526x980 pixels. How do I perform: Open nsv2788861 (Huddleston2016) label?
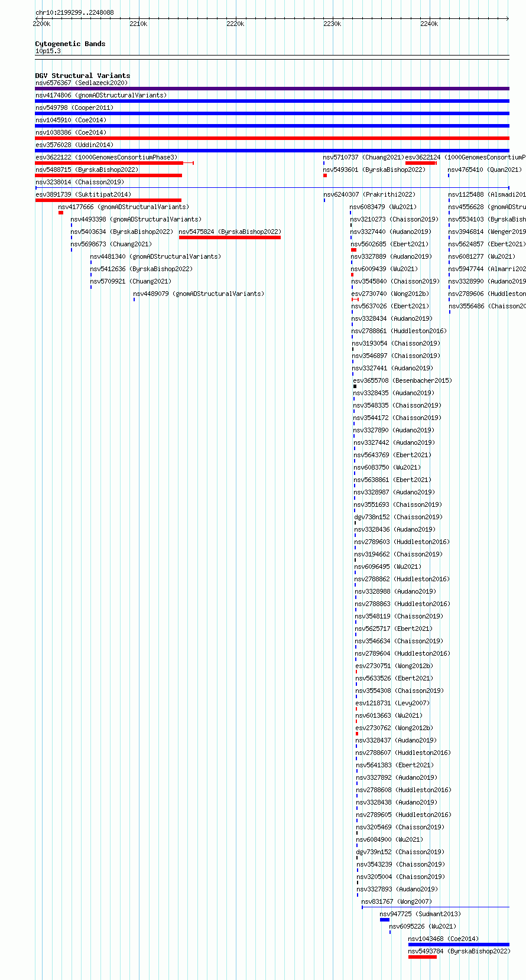tap(399, 331)
